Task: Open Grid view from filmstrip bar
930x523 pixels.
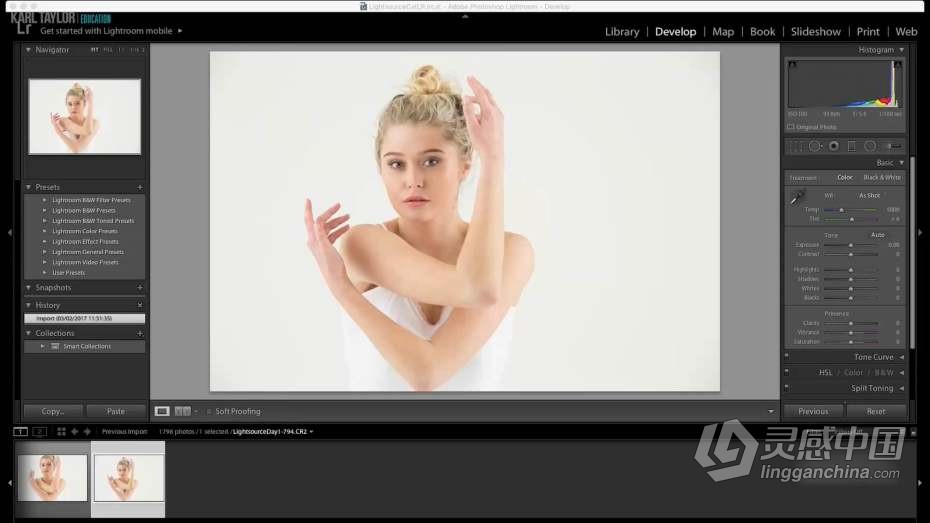Action: coord(61,432)
